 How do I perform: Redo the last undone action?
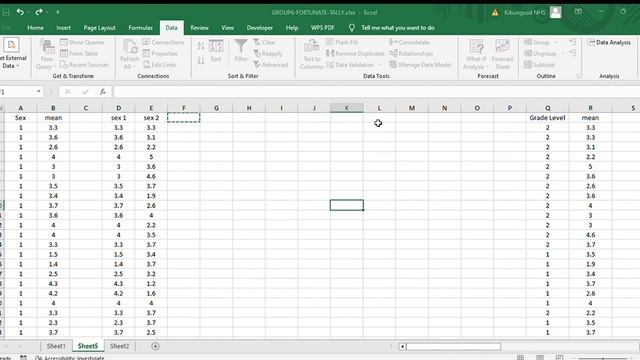coord(38,12)
